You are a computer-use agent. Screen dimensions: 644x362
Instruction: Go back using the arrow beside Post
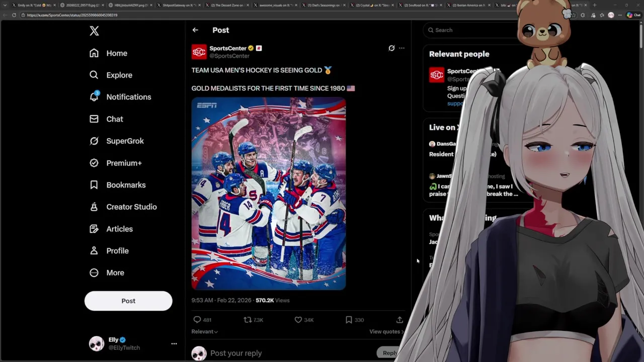pyautogui.click(x=195, y=30)
